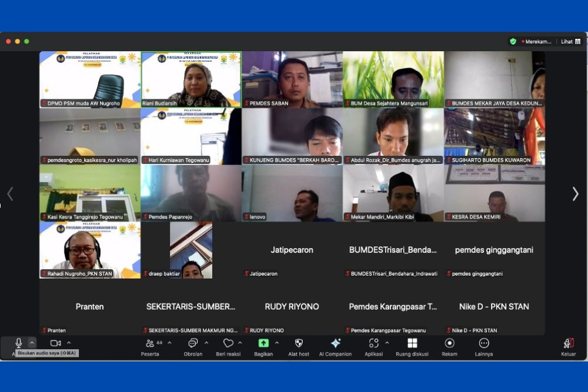
Task: Open the Lihat view layout menu
Action: (x=570, y=42)
